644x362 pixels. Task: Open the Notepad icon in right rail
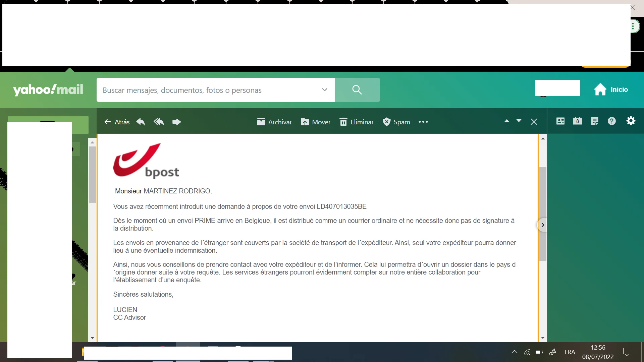[595, 121]
